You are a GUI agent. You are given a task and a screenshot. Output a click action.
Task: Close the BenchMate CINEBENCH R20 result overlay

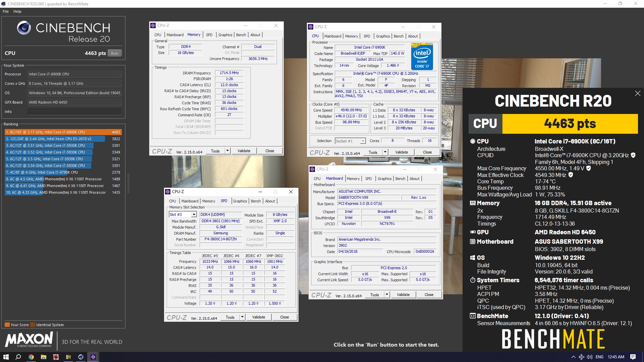click(x=638, y=94)
